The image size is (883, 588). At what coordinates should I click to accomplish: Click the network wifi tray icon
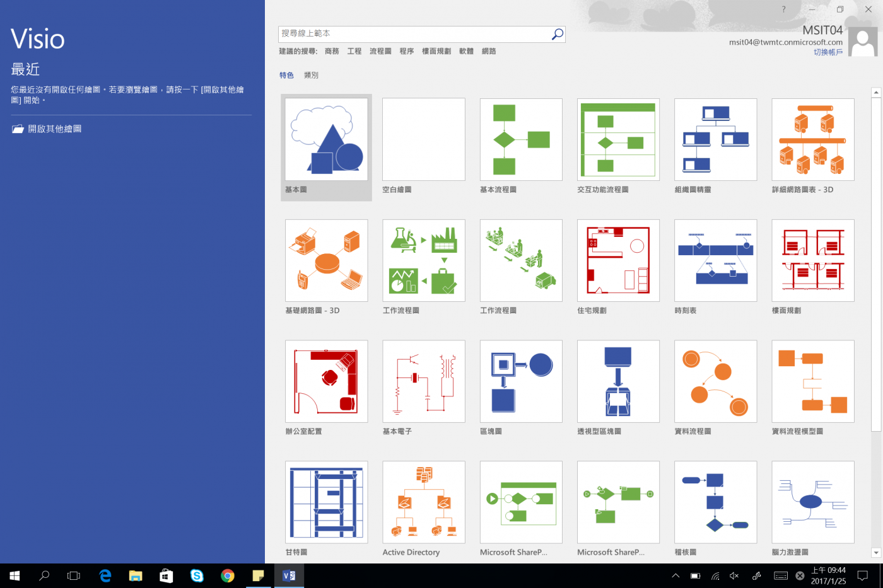click(x=715, y=575)
